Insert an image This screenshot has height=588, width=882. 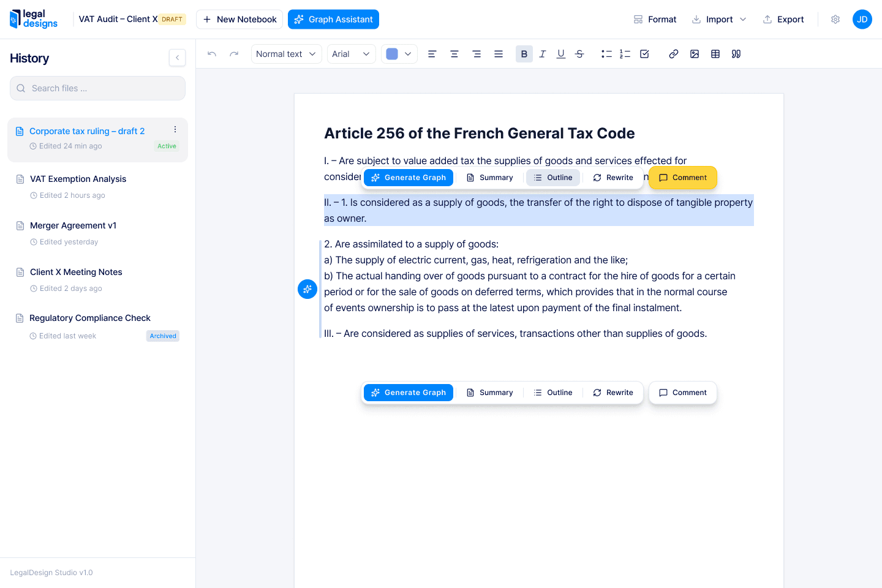tap(694, 54)
